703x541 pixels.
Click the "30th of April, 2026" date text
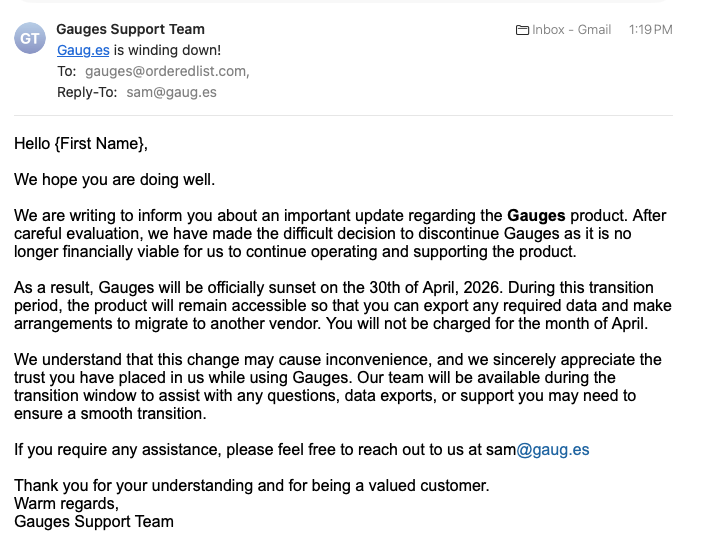point(434,287)
